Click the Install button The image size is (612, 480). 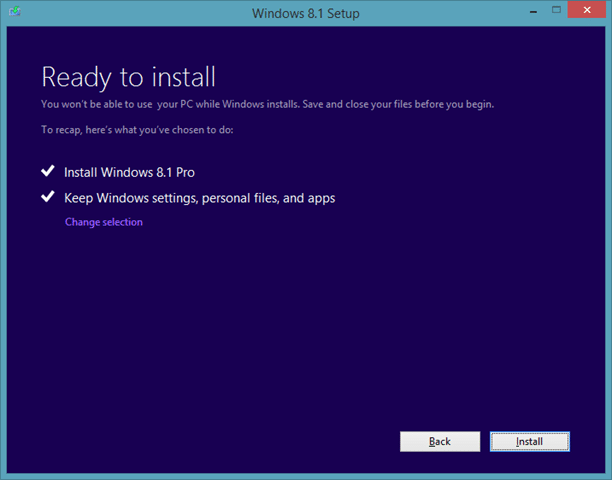click(530, 441)
